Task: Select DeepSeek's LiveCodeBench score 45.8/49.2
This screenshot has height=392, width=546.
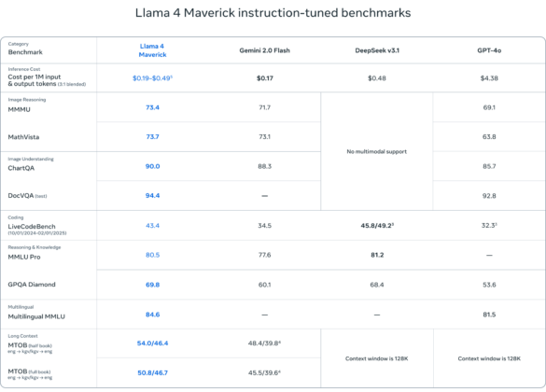Action: (377, 226)
